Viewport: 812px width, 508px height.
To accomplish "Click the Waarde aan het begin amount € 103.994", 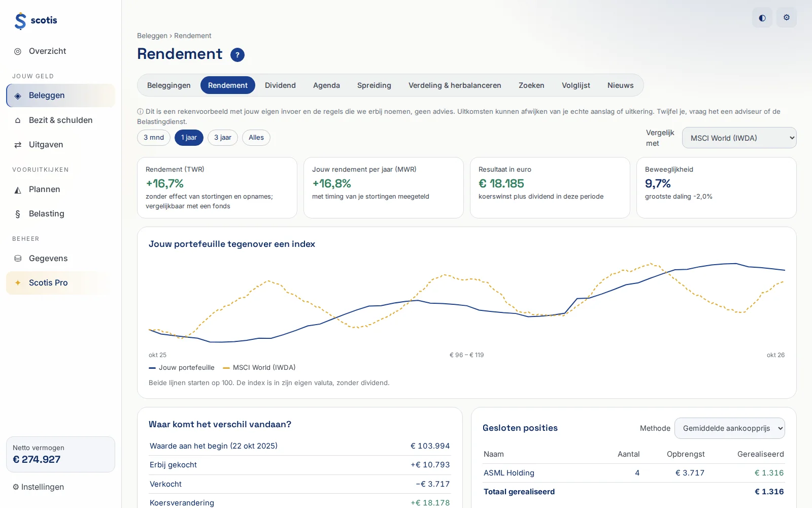I will [x=430, y=446].
